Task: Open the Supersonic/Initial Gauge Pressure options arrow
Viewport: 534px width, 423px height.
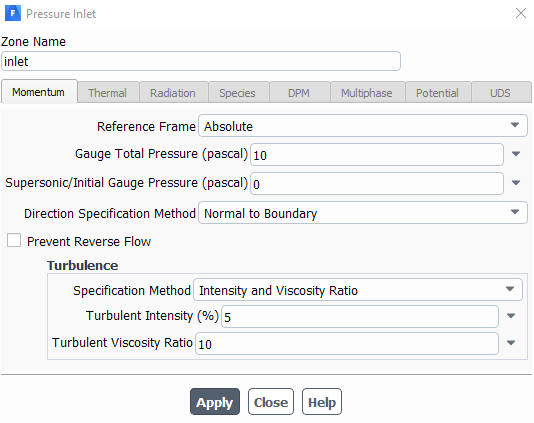Action: pyautogui.click(x=516, y=183)
